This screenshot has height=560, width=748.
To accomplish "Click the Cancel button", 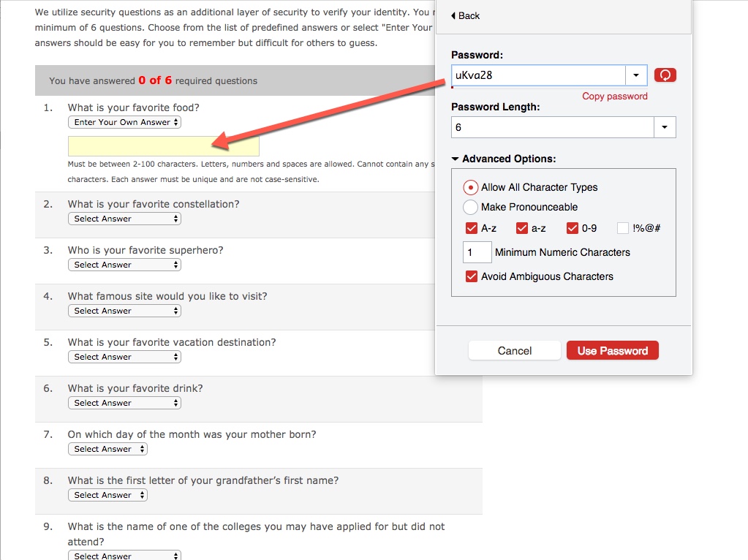I will pyautogui.click(x=514, y=350).
